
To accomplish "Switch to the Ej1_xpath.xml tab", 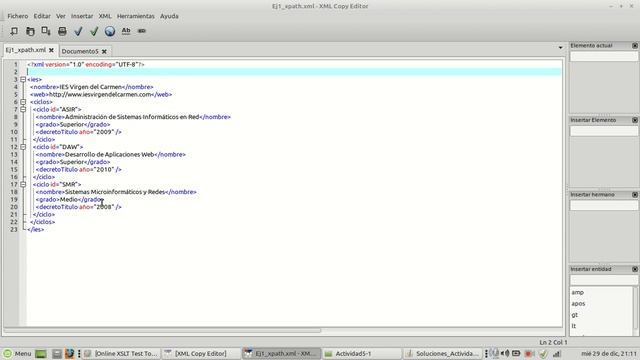I will point(26,50).
